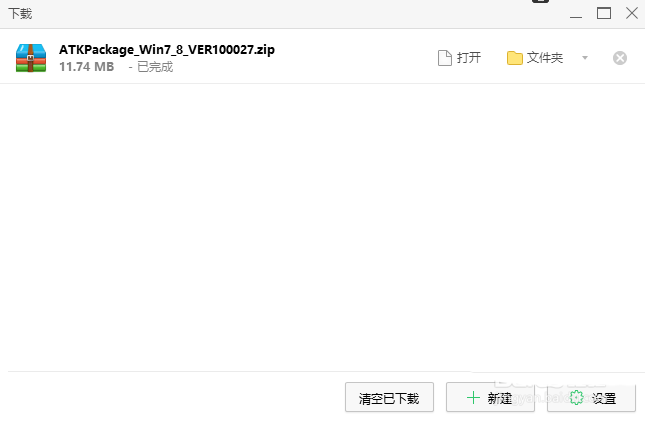
Task: Select the ATKPackage_Win7_8_VER100027.zip filename
Action: pyautogui.click(x=167, y=50)
